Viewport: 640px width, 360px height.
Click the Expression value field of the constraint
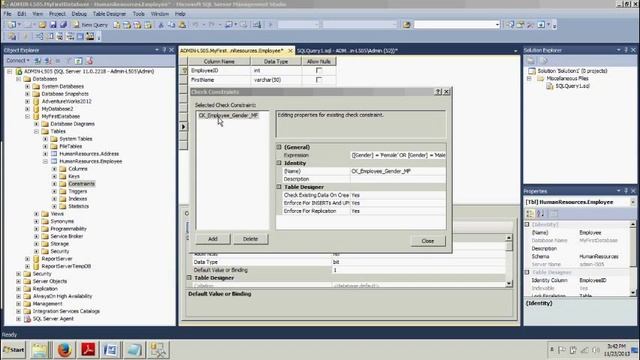coord(398,155)
